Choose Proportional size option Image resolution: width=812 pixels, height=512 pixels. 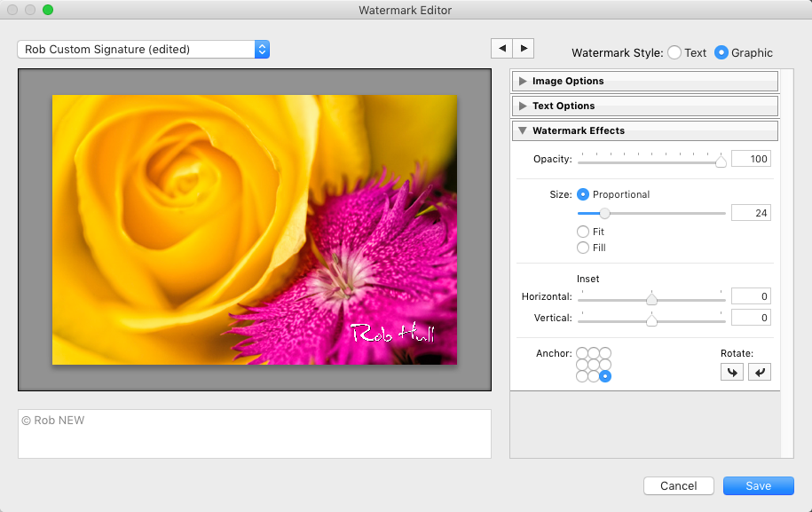(582, 194)
